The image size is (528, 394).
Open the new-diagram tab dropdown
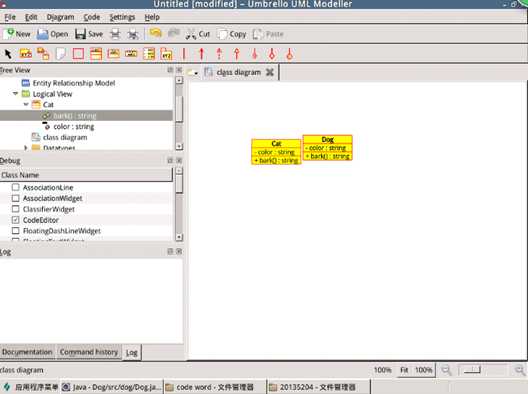[192, 72]
